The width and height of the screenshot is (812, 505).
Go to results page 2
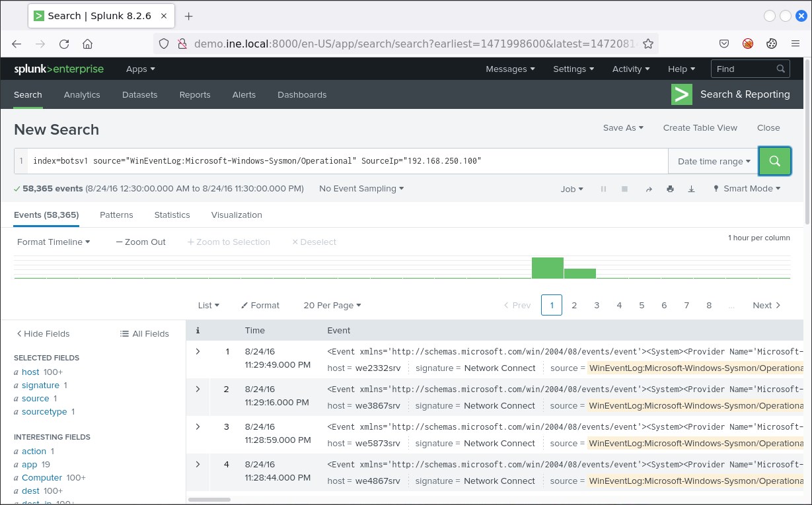(574, 305)
